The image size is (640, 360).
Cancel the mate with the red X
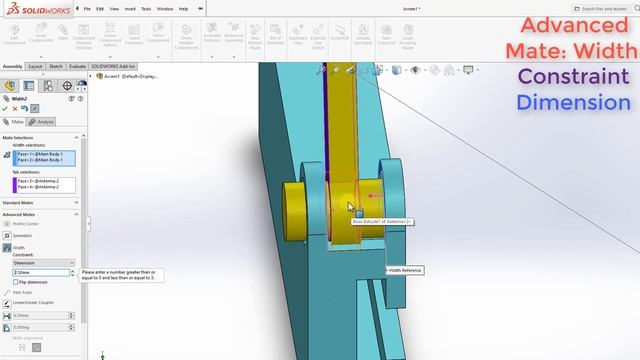pyautogui.click(x=15, y=109)
